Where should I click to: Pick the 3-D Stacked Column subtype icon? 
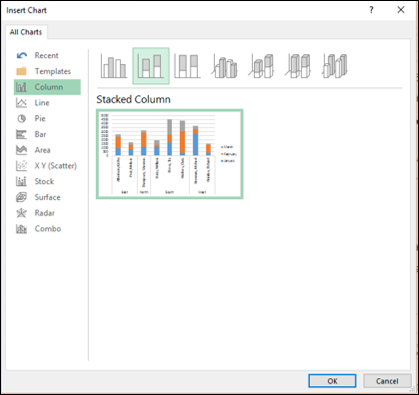pos(261,66)
